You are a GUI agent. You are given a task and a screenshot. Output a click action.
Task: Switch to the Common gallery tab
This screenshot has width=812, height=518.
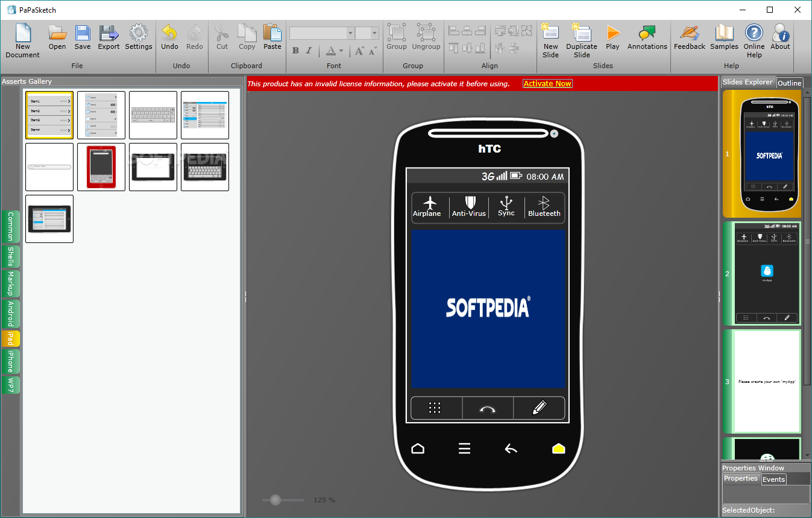click(x=11, y=227)
